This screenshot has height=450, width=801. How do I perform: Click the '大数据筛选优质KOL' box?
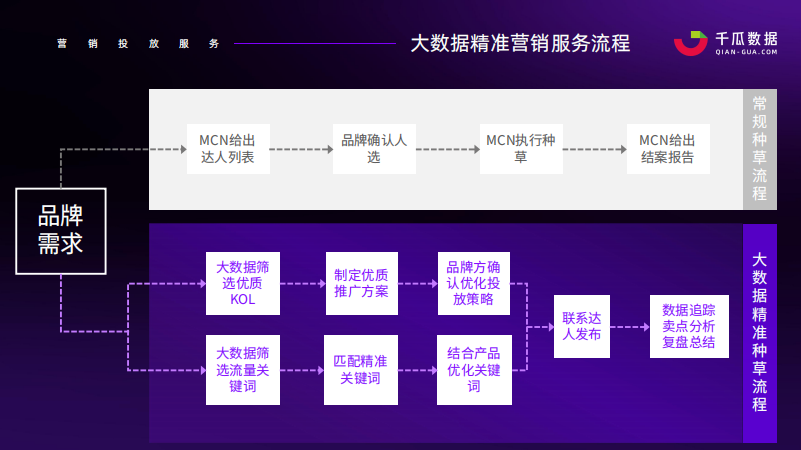coord(243,283)
